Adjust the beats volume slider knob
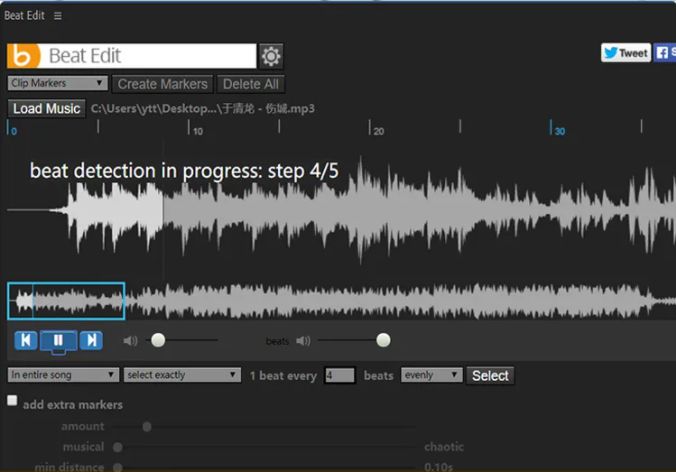Screen dimensions: 676x472 click(x=383, y=340)
